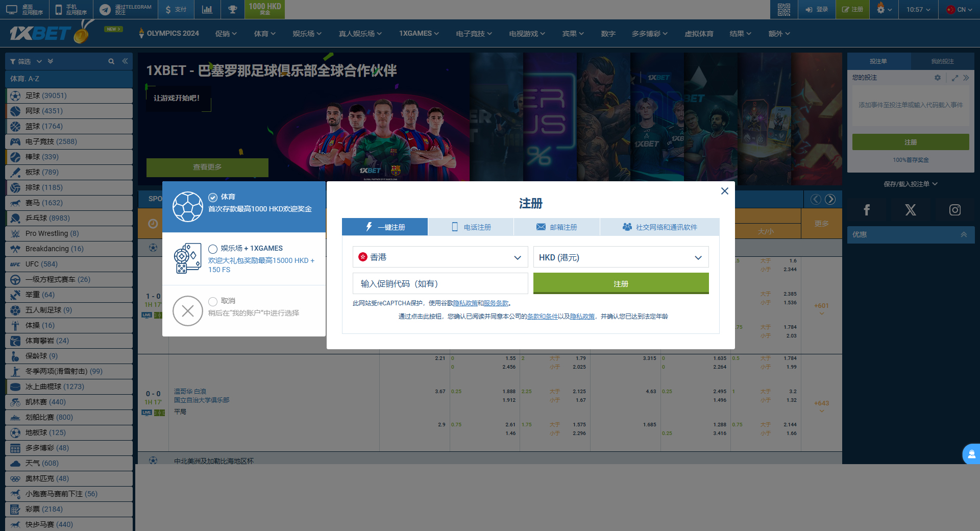Expand the 促销 menu

point(226,34)
